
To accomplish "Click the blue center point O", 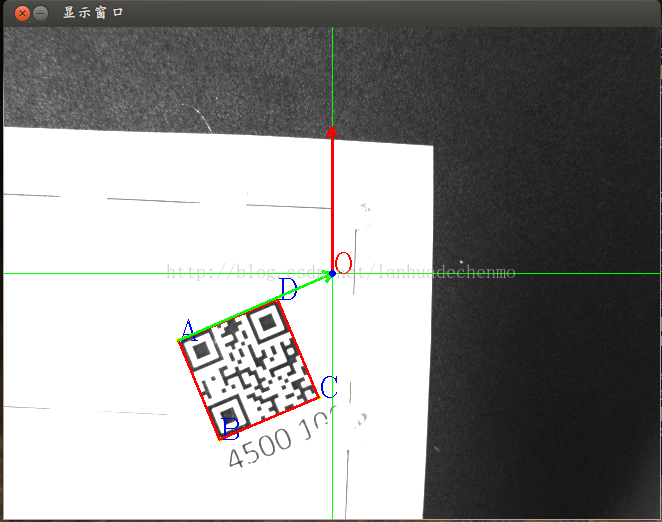I will point(332,274).
